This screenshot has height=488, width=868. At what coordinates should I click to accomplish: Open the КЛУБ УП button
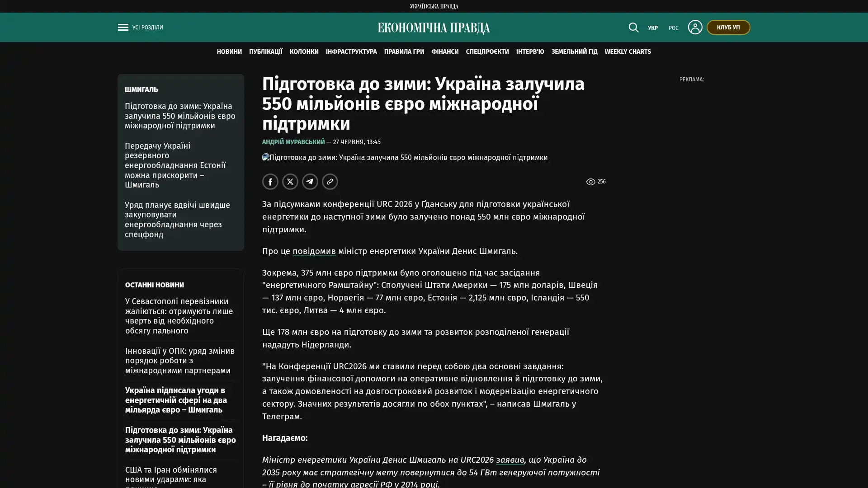point(728,28)
